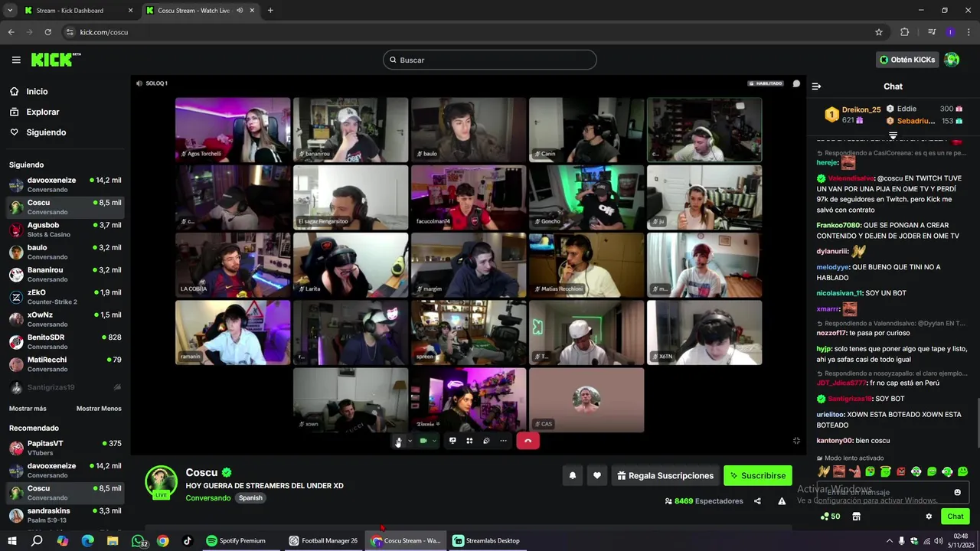Open the KICKs shop store icon
The width and height of the screenshot is (980, 551).
(856, 517)
